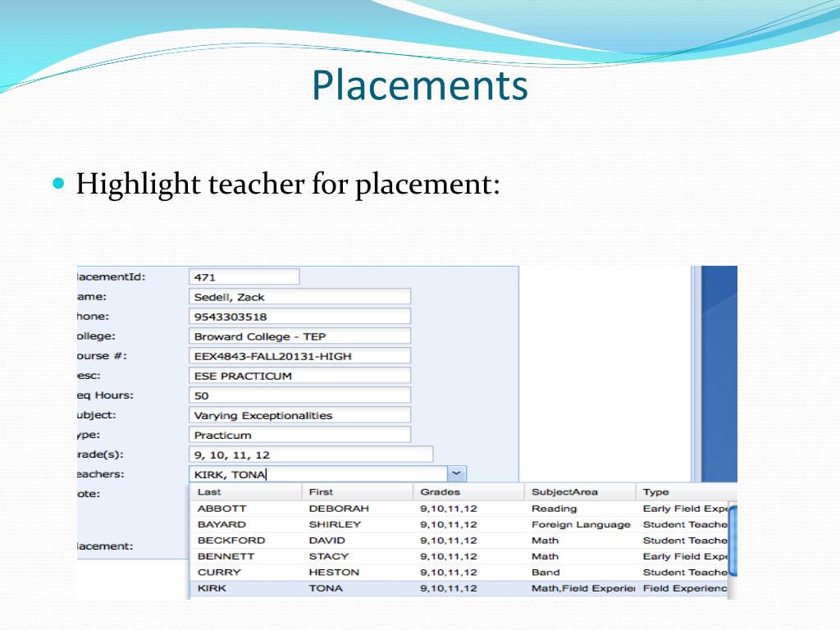Click the Type field showing Practicum
Screen dimensions: 840x630
pos(300,435)
